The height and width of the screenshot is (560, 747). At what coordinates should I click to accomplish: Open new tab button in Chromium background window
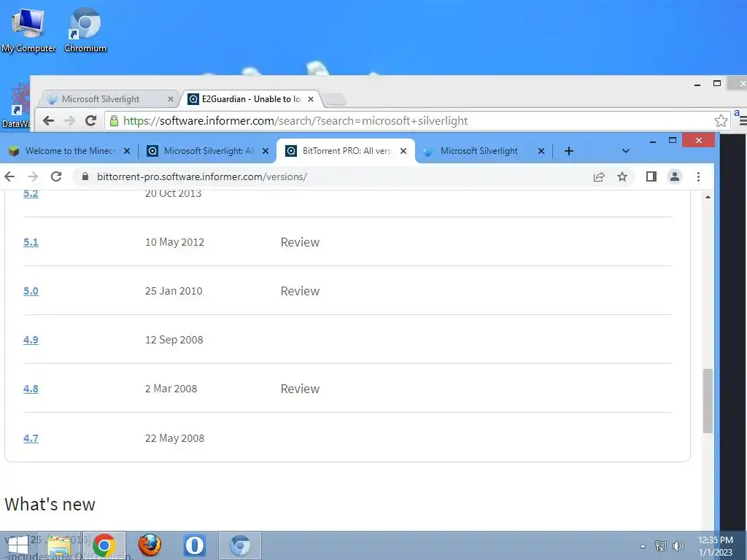click(336, 99)
